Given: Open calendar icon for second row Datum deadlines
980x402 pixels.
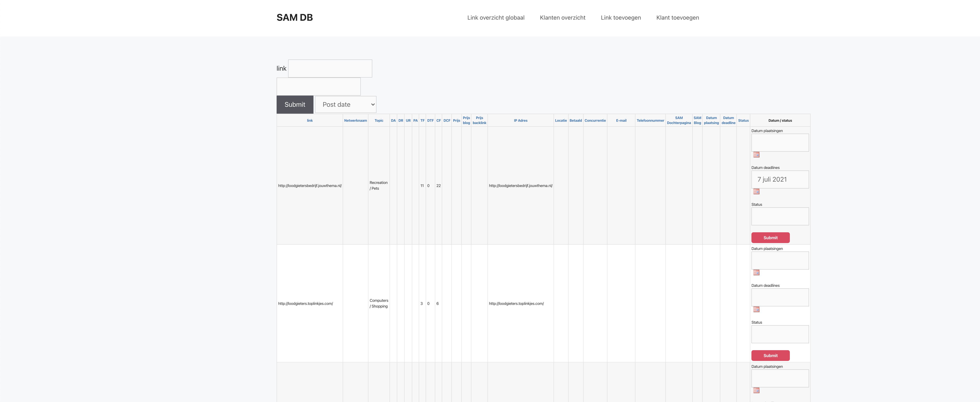Looking at the screenshot, I should click(x=756, y=310).
